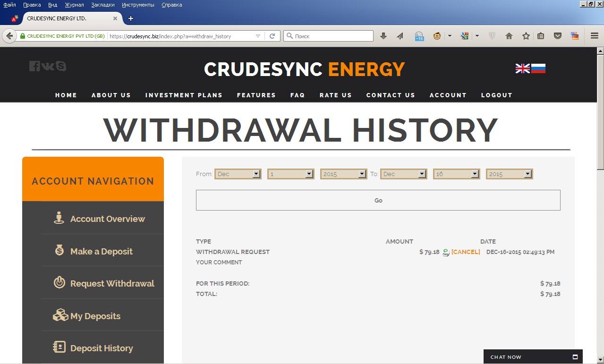Open the browser downloads arrow icon
Image resolution: width=604 pixels, height=364 pixels.
[383, 36]
